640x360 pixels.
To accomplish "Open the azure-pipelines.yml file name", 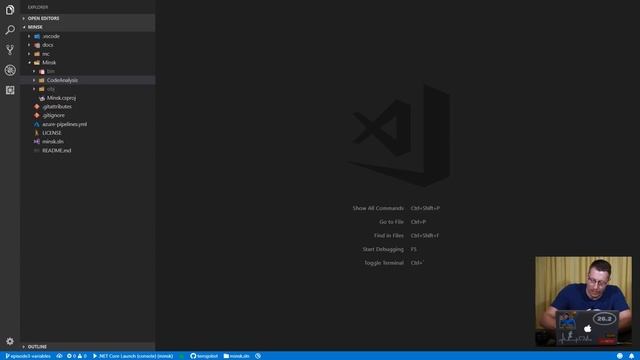I will pos(64,124).
